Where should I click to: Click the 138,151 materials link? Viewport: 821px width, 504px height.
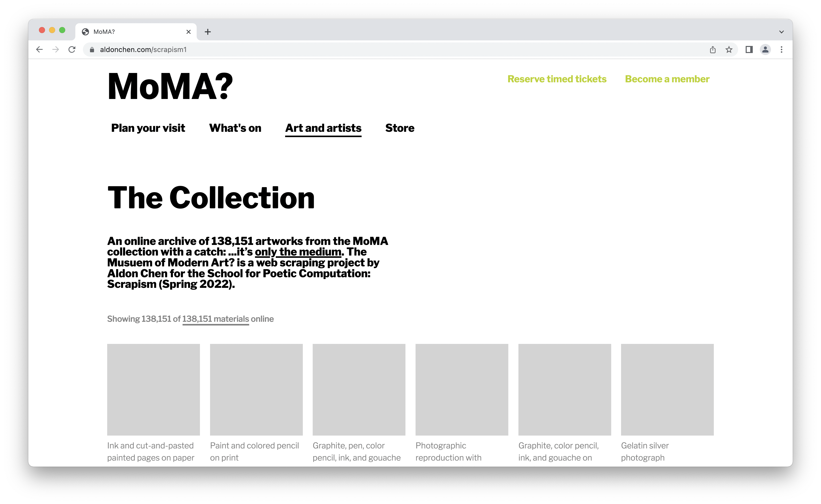(216, 319)
